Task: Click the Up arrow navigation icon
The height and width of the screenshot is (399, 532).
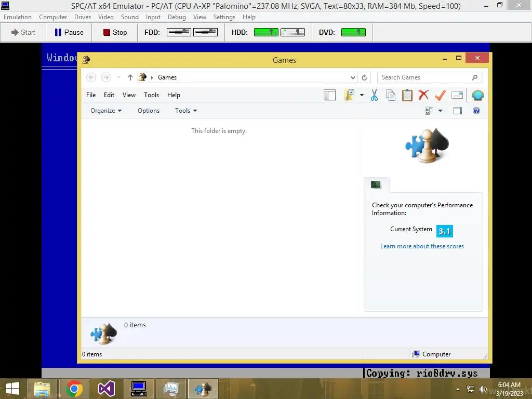Action: [130, 77]
